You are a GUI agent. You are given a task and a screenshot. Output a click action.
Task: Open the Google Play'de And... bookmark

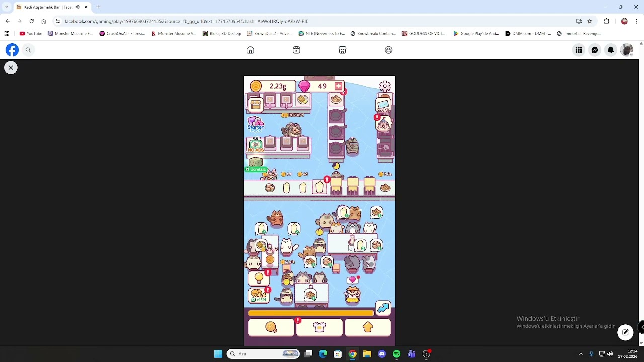coord(476,34)
